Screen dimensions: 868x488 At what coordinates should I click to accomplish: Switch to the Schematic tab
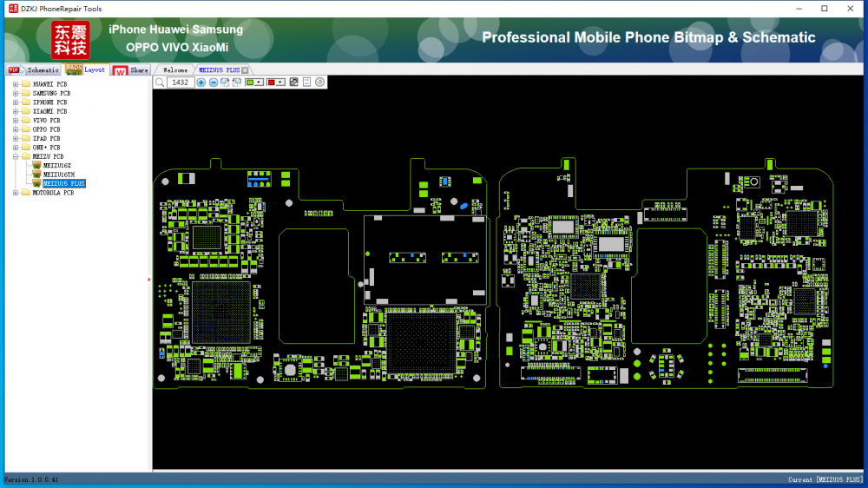click(42, 69)
